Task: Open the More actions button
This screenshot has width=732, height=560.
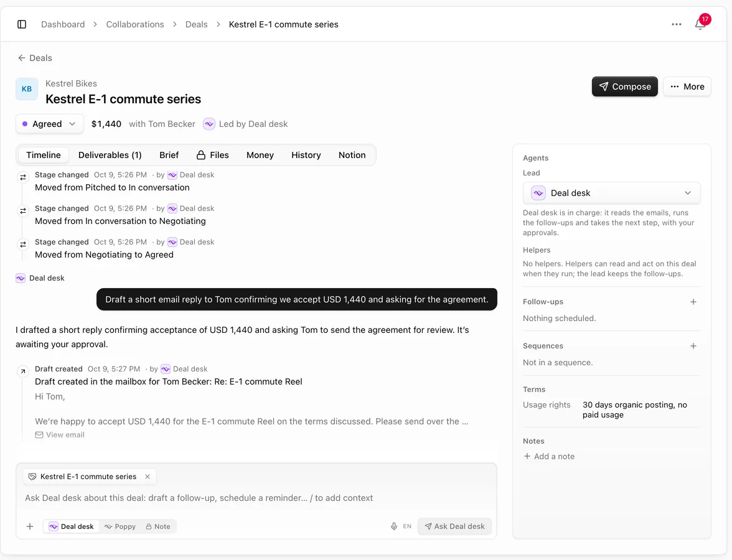Action: (x=687, y=86)
